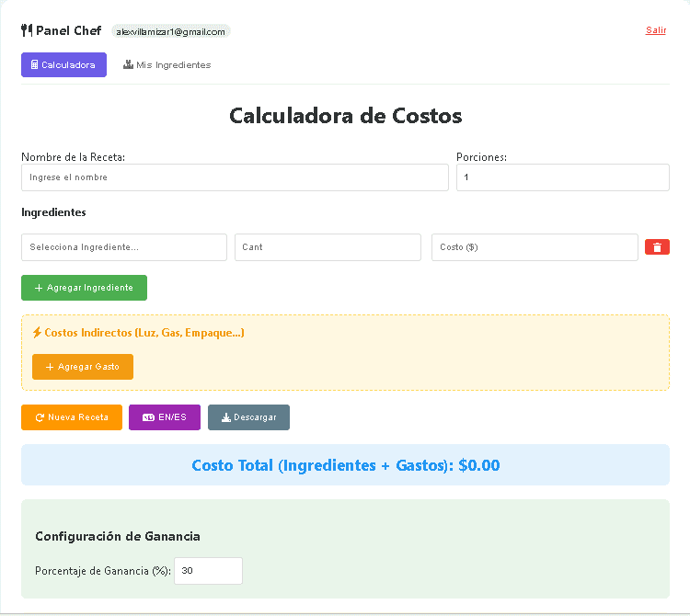Open the Selecciona Ingrediente selector
The height and width of the screenshot is (616, 690).
(124, 247)
